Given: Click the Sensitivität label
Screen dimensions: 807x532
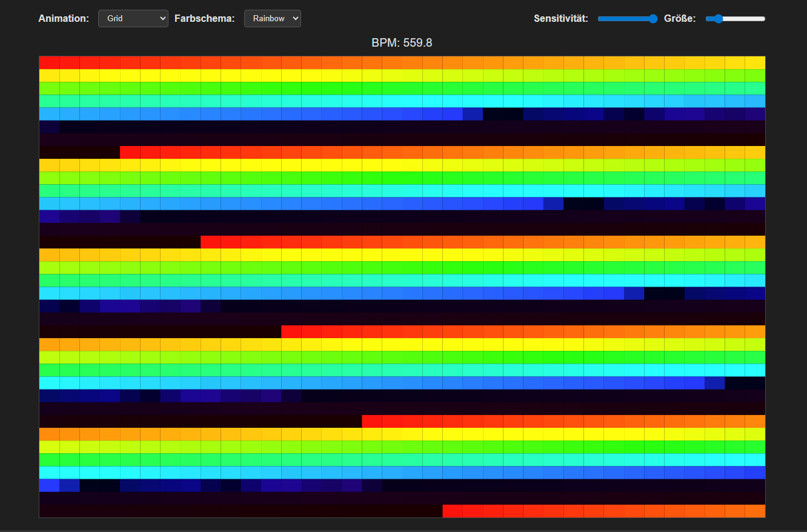Looking at the screenshot, I should coord(560,18).
